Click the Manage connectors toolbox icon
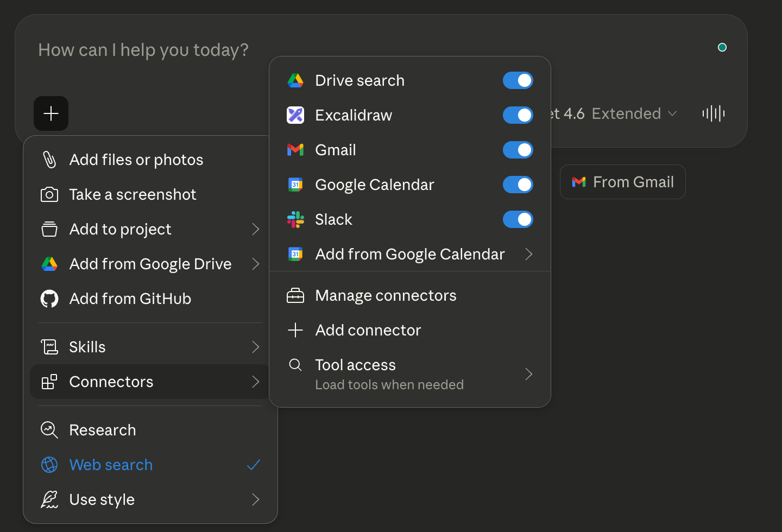 tap(295, 295)
